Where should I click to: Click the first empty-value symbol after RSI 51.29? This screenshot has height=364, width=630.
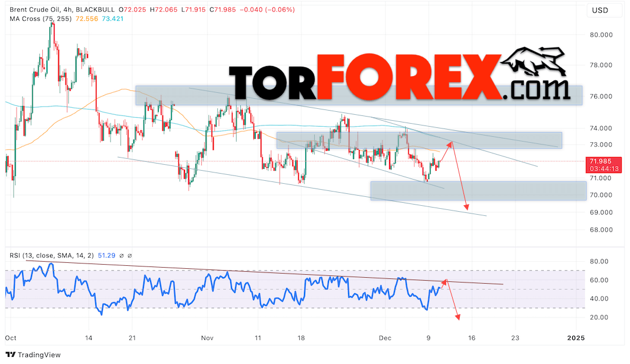click(x=122, y=256)
